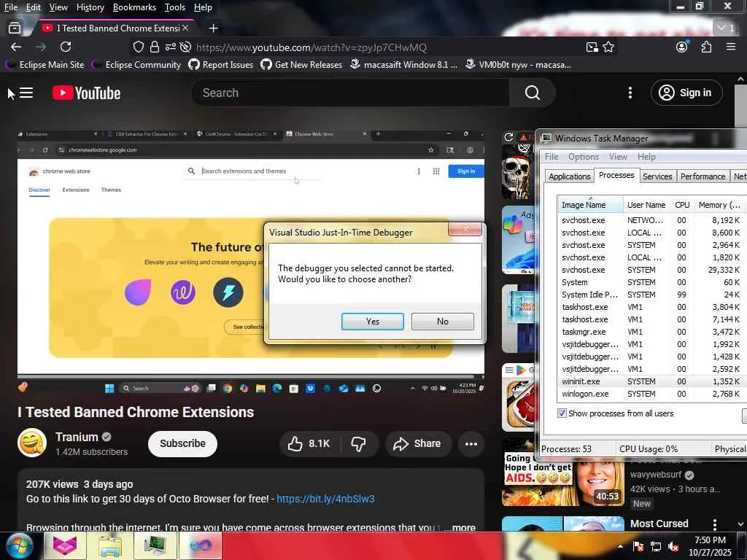Open the File menu in browser
747x560 pixels.
pos(10,7)
